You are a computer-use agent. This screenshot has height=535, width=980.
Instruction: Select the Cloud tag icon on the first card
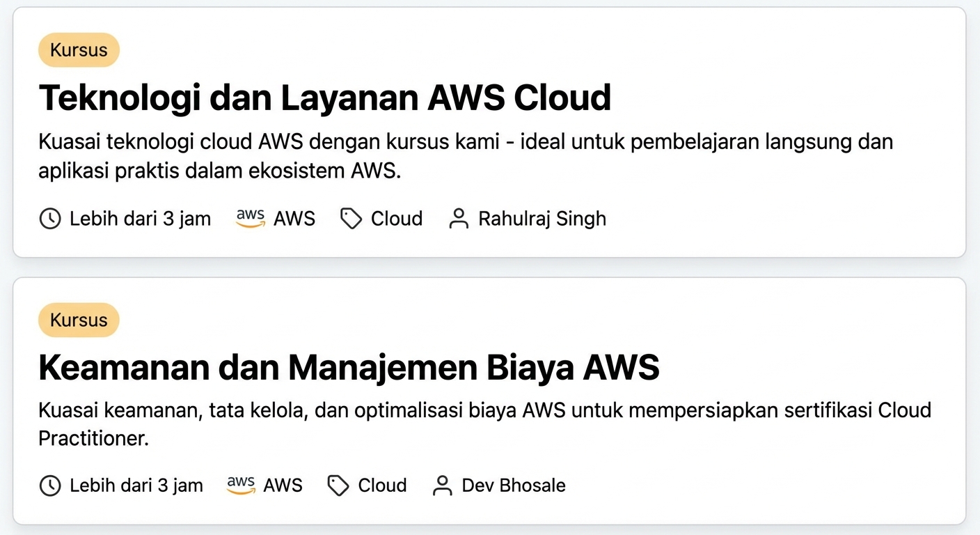point(350,218)
